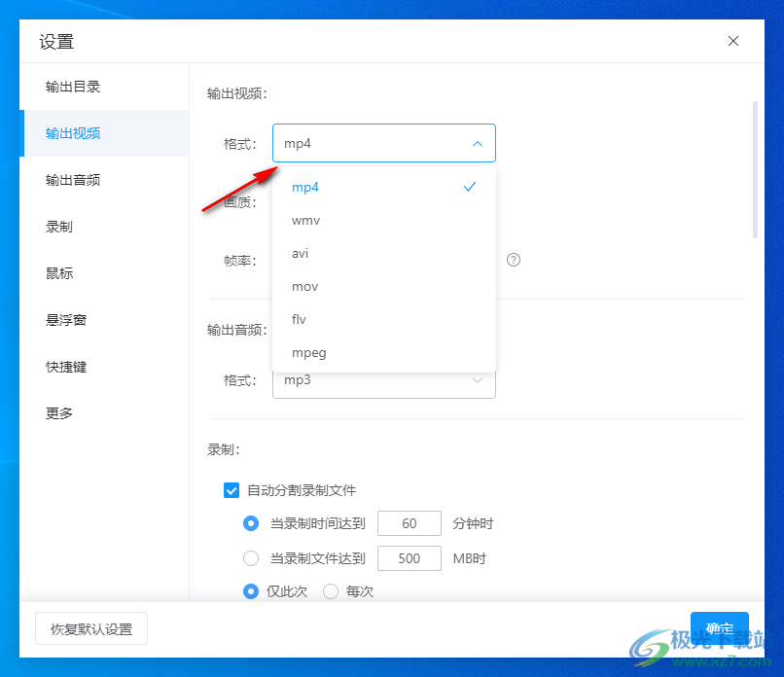
Task: Edit the 60 minutes input field
Action: [x=410, y=523]
